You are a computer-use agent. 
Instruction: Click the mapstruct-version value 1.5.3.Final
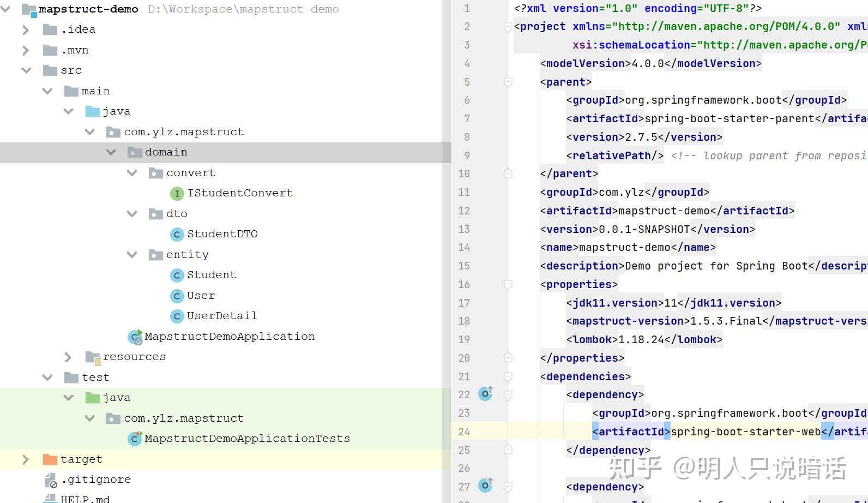point(726,321)
